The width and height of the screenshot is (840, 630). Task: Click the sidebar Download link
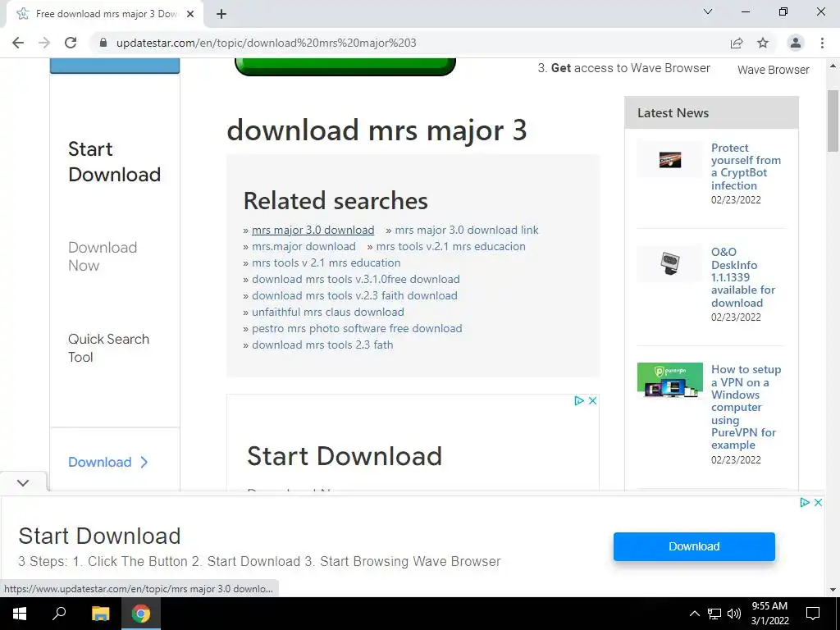(x=107, y=462)
